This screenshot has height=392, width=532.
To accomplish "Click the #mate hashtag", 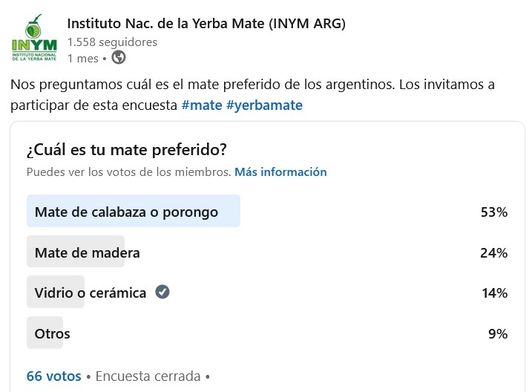I will [201, 105].
